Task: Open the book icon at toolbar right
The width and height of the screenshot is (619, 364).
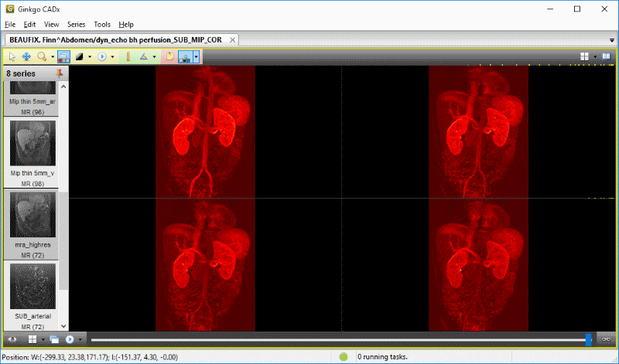Action: (x=607, y=56)
